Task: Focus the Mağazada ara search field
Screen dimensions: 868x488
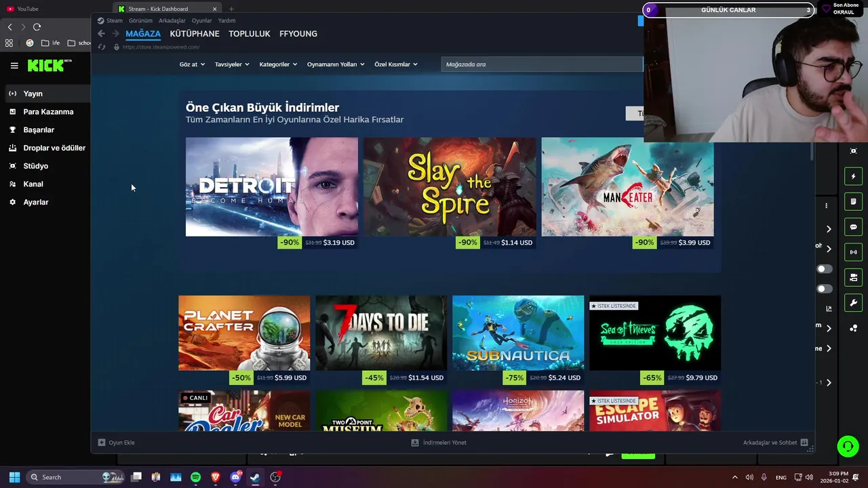Action: [541, 64]
